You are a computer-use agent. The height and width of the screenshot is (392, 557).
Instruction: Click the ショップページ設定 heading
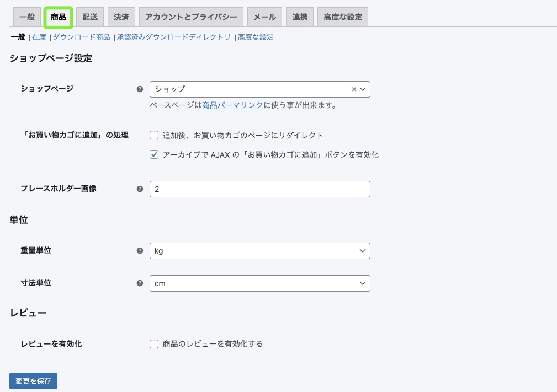pyautogui.click(x=51, y=58)
